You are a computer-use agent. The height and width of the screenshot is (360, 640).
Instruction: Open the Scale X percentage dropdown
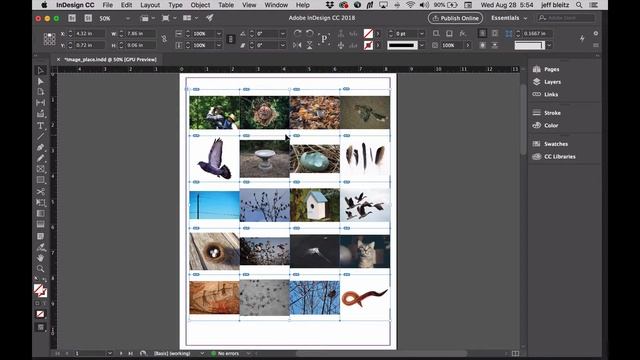(x=219, y=33)
